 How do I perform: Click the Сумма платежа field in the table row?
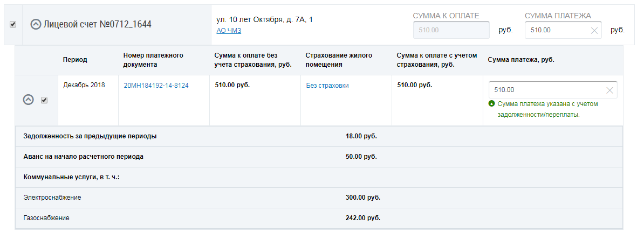[x=545, y=90]
